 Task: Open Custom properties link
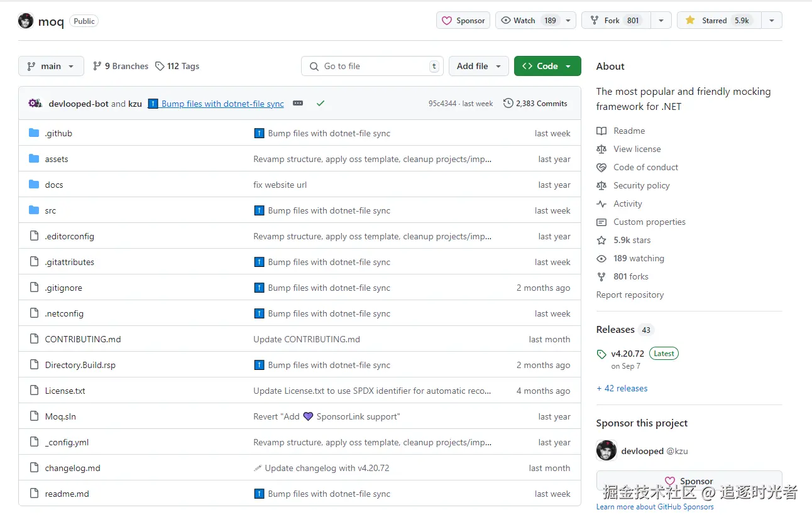coord(649,222)
